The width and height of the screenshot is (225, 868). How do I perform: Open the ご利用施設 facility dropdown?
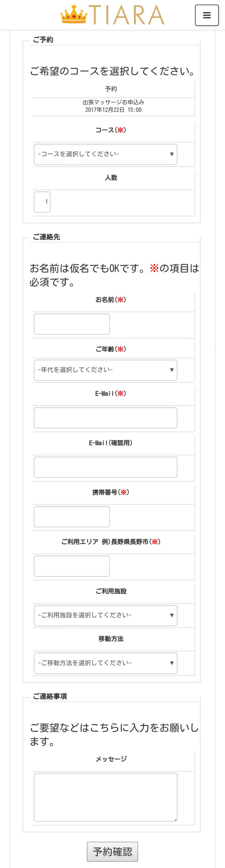coord(106,615)
